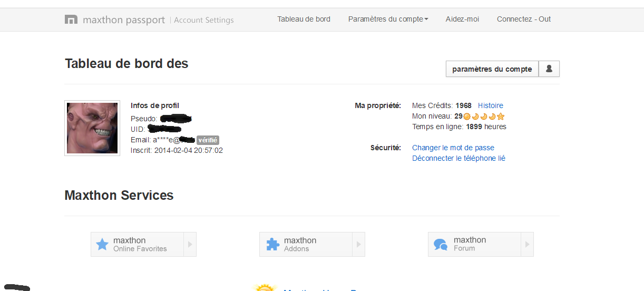The image size is (644, 291).
Task: Click the profile avatar picture
Action: coord(92,128)
